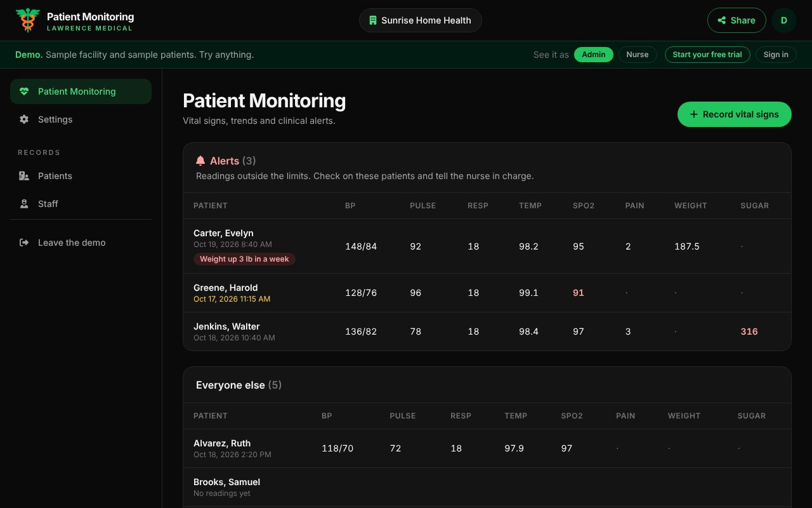
Task: Click Carter's weight value 187.5
Action: (687, 246)
